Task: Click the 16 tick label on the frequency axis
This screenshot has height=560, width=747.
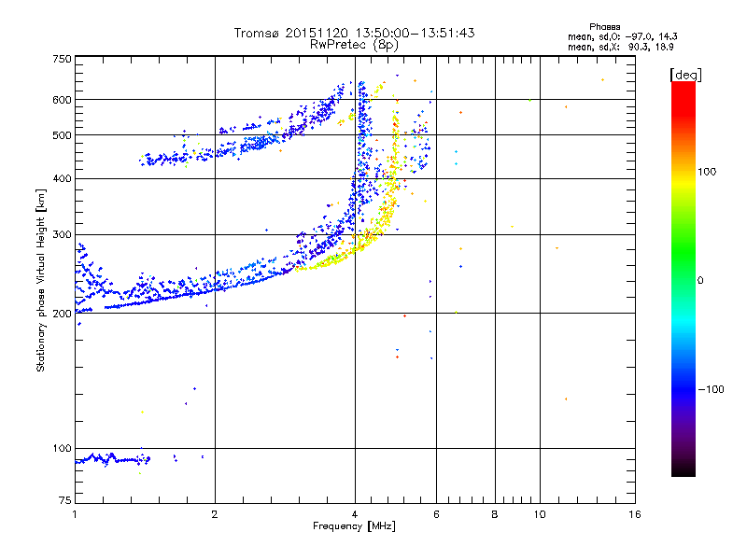Action: pyautogui.click(x=635, y=514)
